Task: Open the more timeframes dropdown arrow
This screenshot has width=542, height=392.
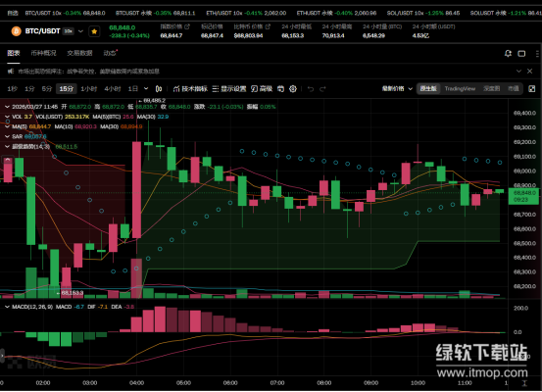Action: tap(146, 89)
